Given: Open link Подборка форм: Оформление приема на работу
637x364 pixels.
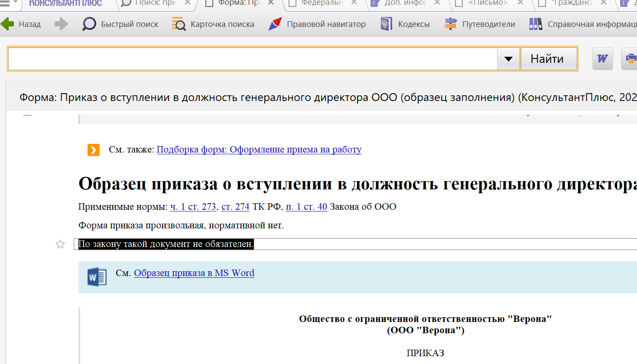Looking at the screenshot, I should click(259, 149).
